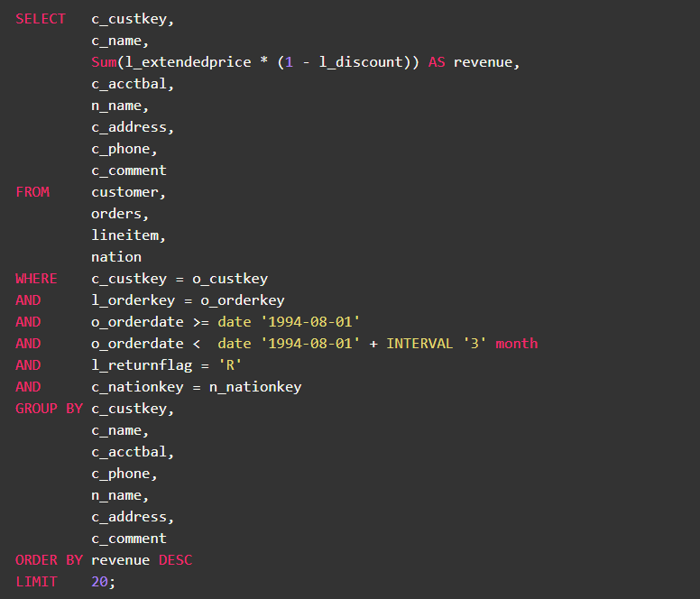Click c_name in the GROUP BY list

click(116, 430)
